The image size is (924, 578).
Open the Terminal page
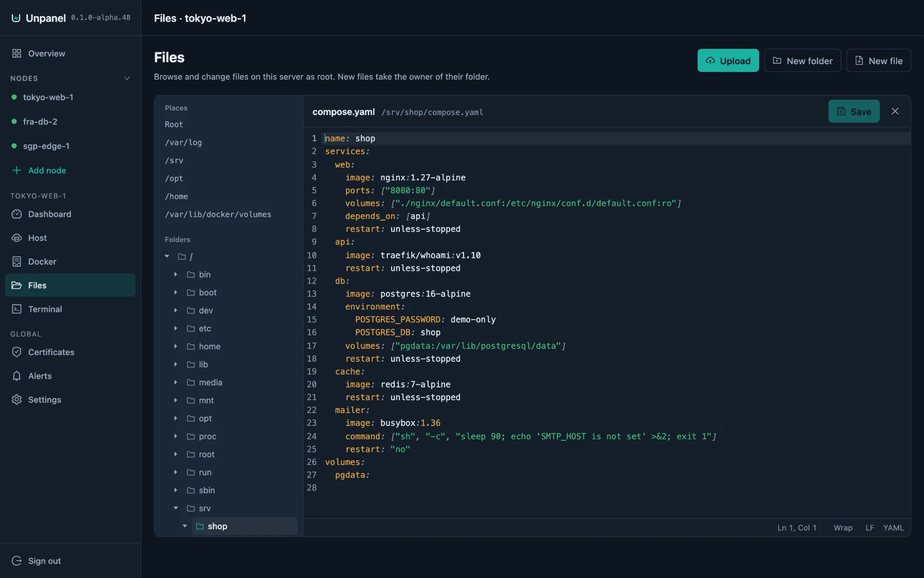tap(70, 309)
